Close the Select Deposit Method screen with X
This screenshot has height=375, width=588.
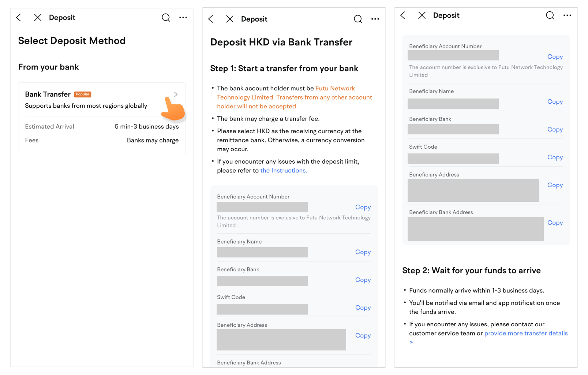38,18
